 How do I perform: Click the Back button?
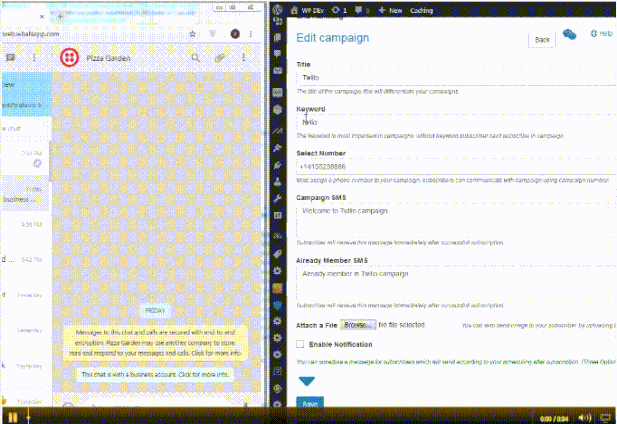(542, 39)
